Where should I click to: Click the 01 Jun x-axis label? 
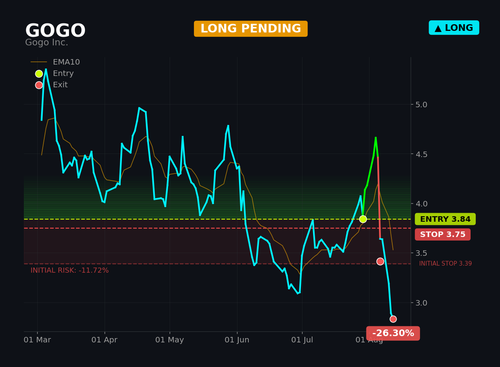[x=237, y=340]
